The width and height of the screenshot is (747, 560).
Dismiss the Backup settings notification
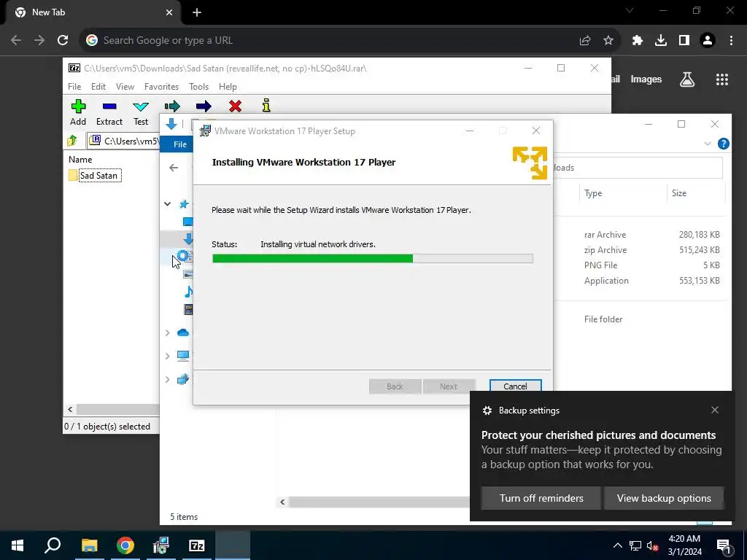pos(715,410)
